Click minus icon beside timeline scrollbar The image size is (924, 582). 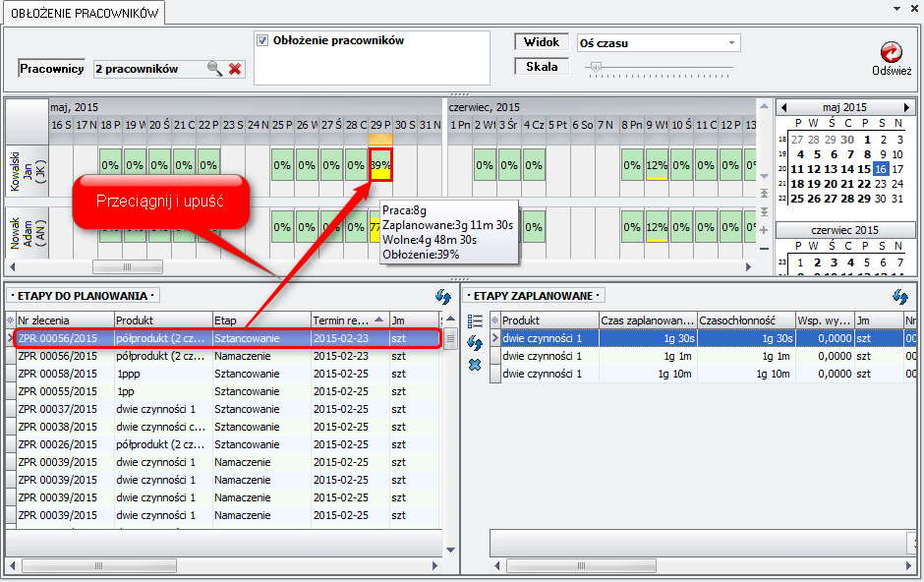pos(765,248)
